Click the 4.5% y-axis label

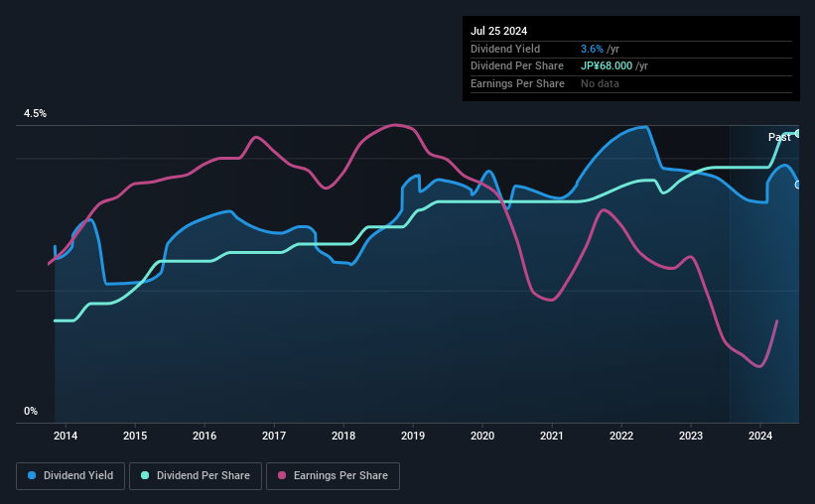click(35, 114)
